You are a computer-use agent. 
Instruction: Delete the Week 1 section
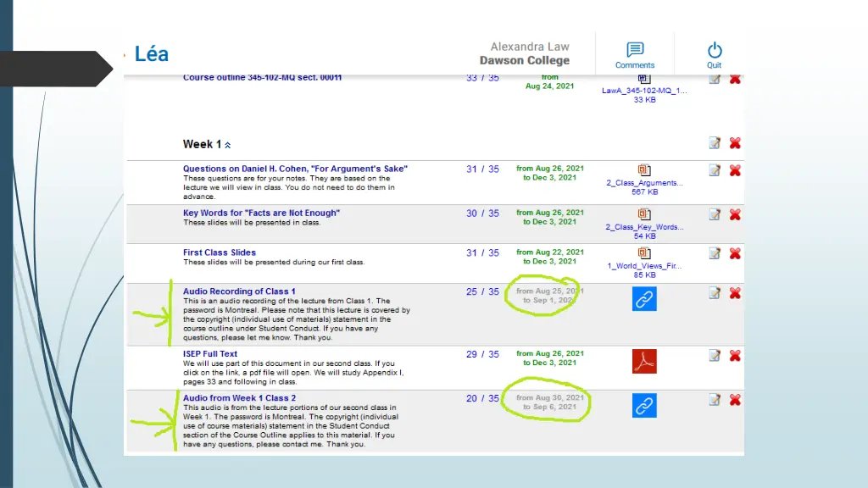(735, 143)
